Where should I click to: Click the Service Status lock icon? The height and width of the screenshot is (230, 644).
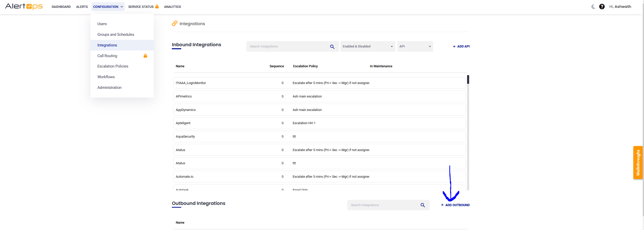click(157, 7)
